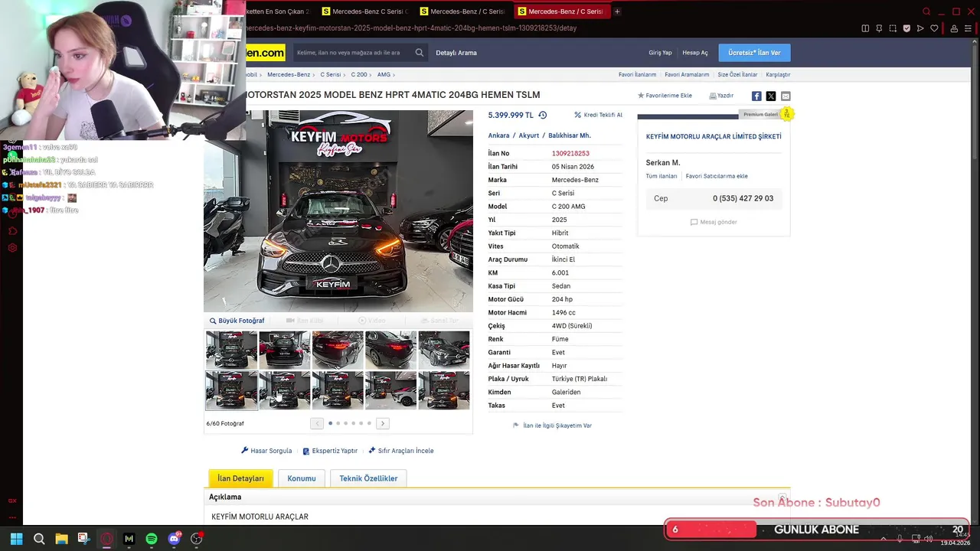This screenshot has height=551, width=980.
Task: Click Favori Satıcılarıma ekle link
Action: [717, 176]
